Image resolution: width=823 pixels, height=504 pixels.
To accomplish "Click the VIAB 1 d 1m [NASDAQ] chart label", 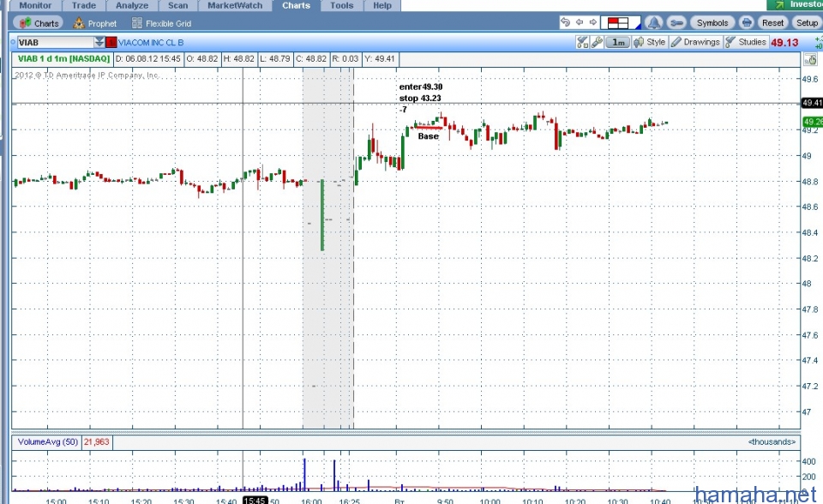I will pos(63,59).
